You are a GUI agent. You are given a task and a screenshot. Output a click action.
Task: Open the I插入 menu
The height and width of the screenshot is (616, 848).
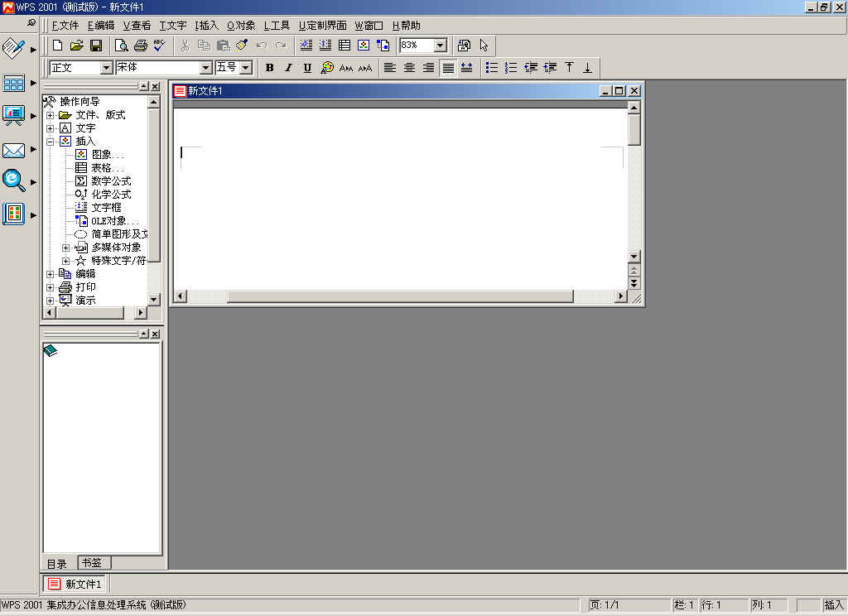[x=206, y=26]
